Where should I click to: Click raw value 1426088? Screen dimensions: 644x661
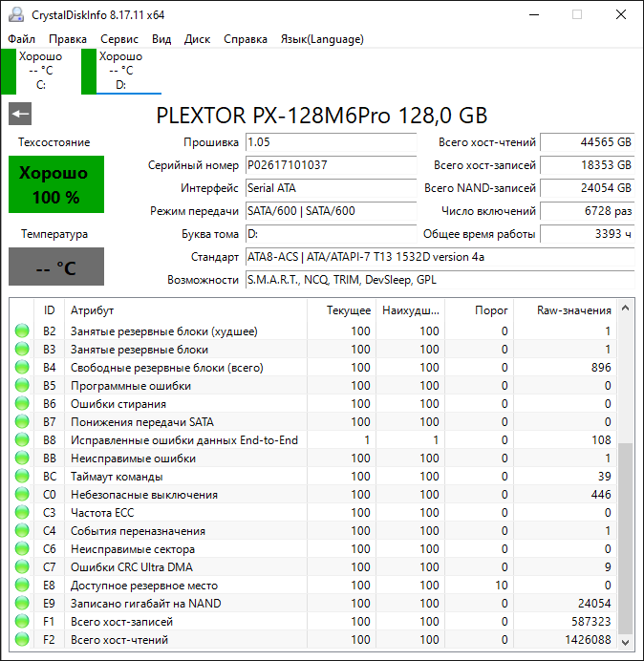(x=588, y=639)
